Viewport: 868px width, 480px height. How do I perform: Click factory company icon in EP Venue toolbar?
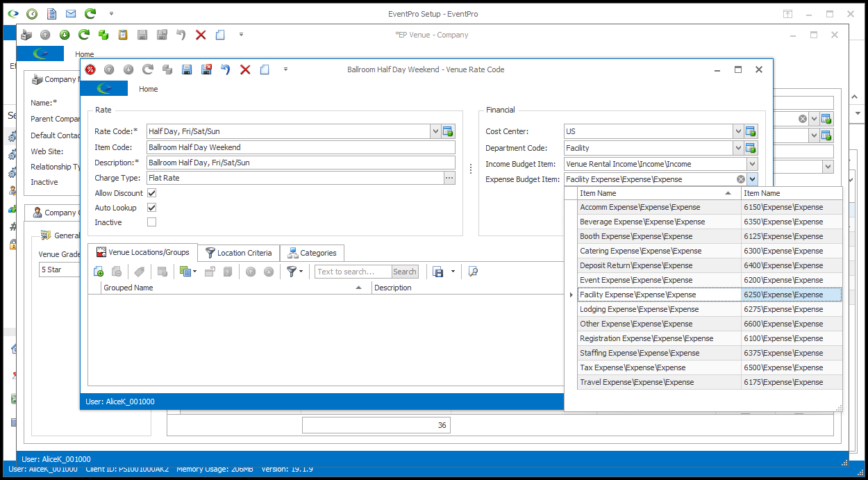pyautogui.click(x=26, y=35)
